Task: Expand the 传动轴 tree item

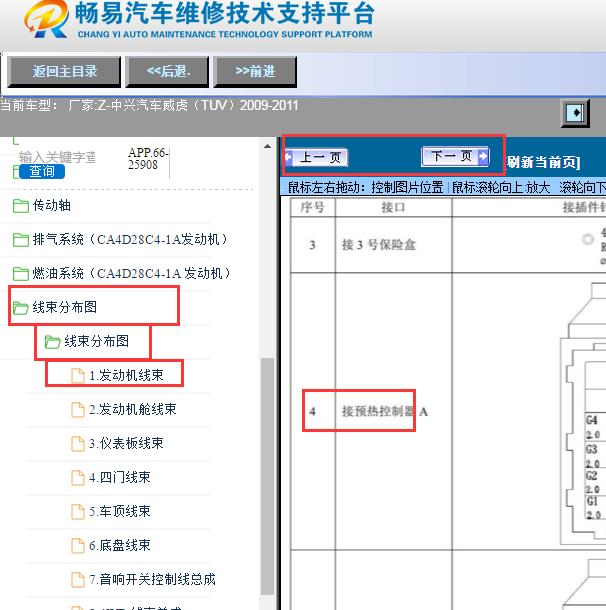Action: tap(51, 205)
